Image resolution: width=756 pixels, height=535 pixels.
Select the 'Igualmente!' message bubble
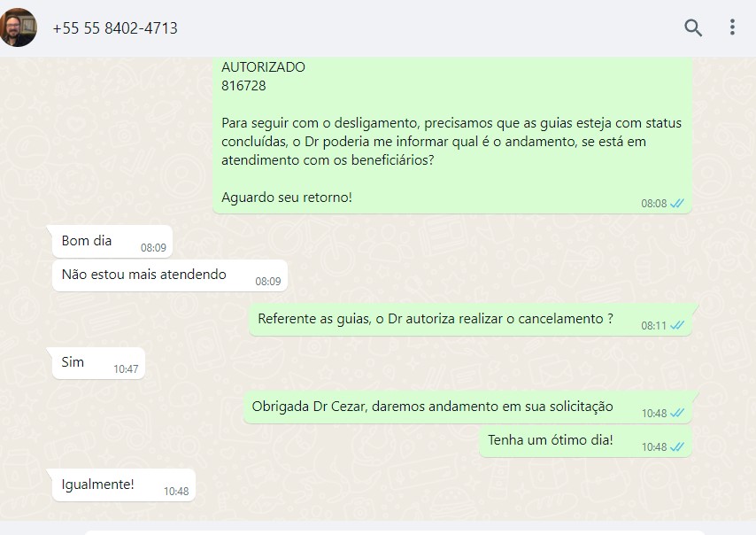coord(124,485)
